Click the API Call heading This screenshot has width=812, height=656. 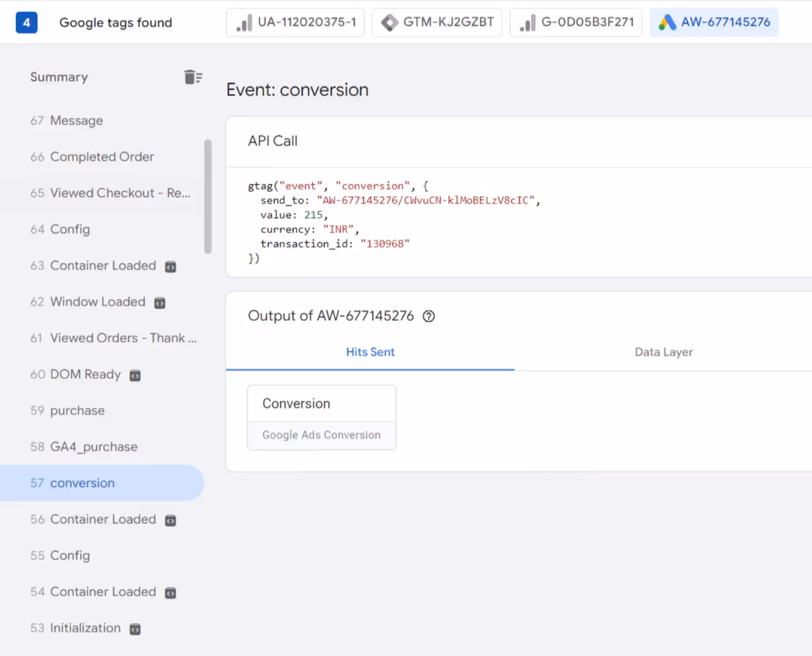coord(272,141)
